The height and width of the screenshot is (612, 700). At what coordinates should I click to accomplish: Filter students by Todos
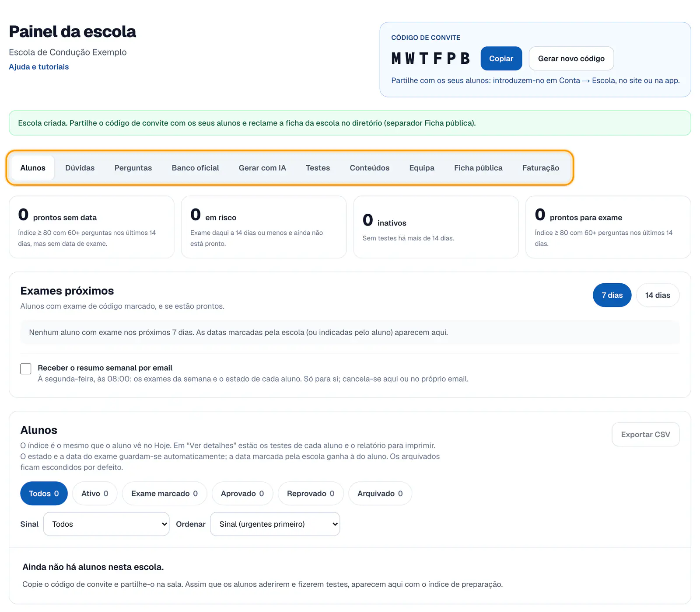click(x=44, y=494)
